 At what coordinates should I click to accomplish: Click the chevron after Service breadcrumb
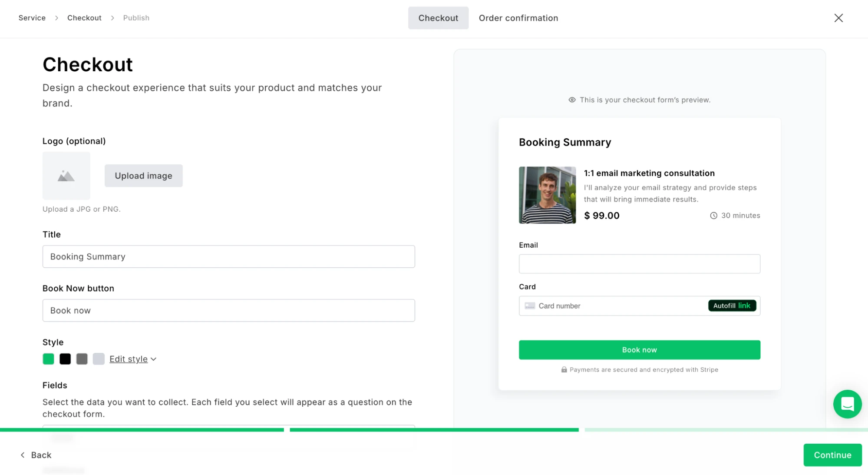pos(56,18)
